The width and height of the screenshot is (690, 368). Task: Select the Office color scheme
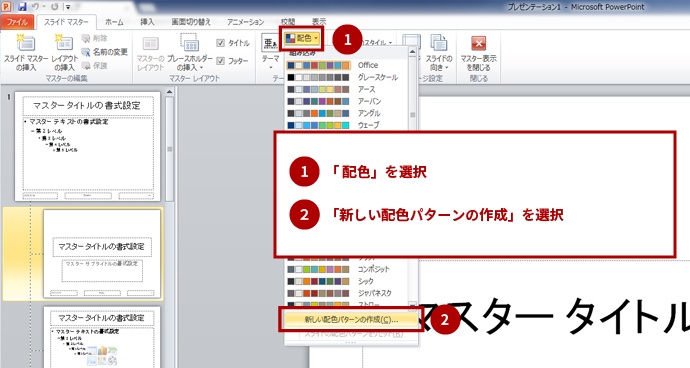pos(346,65)
